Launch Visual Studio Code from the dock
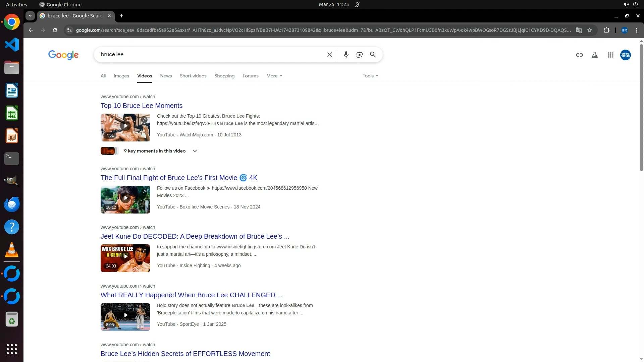 [12, 45]
